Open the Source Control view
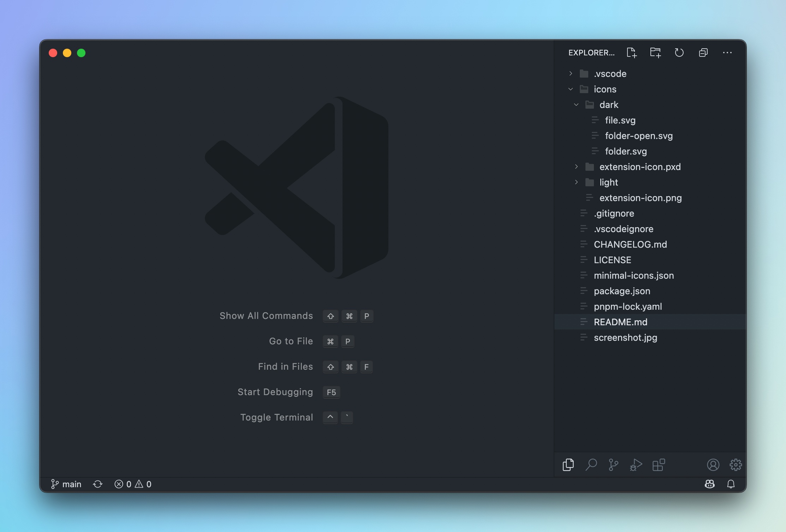 [x=613, y=465]
